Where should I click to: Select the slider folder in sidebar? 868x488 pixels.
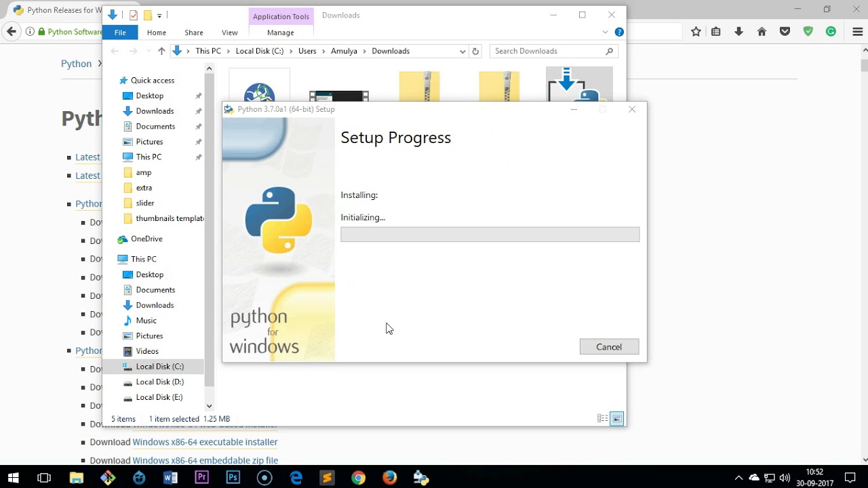tap(145, 203)
